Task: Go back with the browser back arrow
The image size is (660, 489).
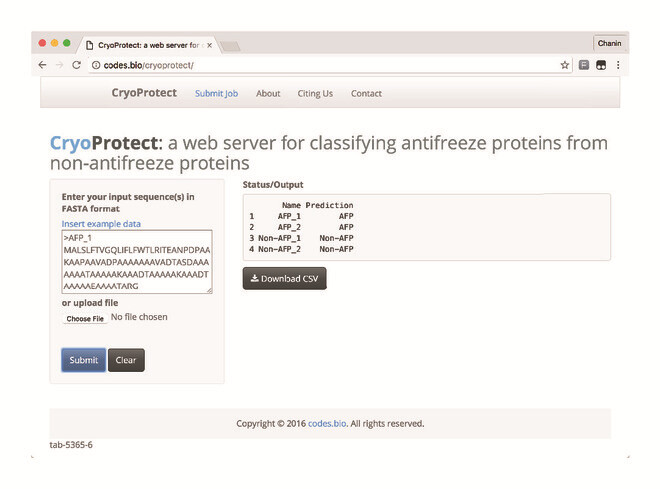Action: pos(42,65)
